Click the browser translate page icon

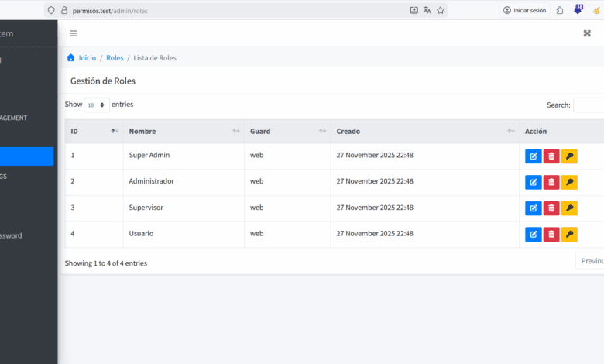pos(427,10)
